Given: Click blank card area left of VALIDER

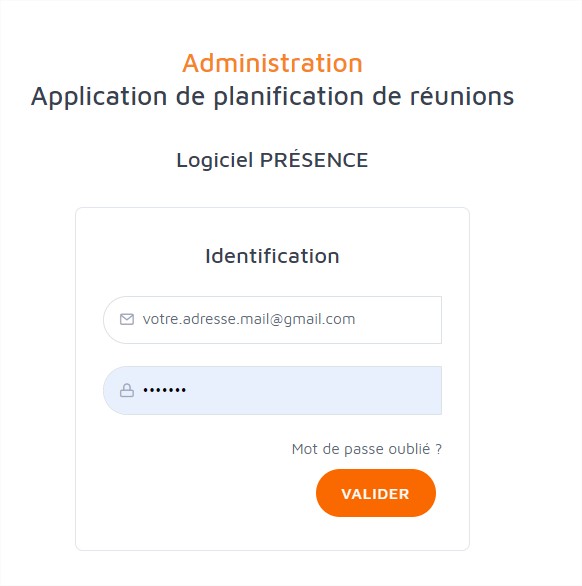Looking at the screenshot, I should point(194,493).
